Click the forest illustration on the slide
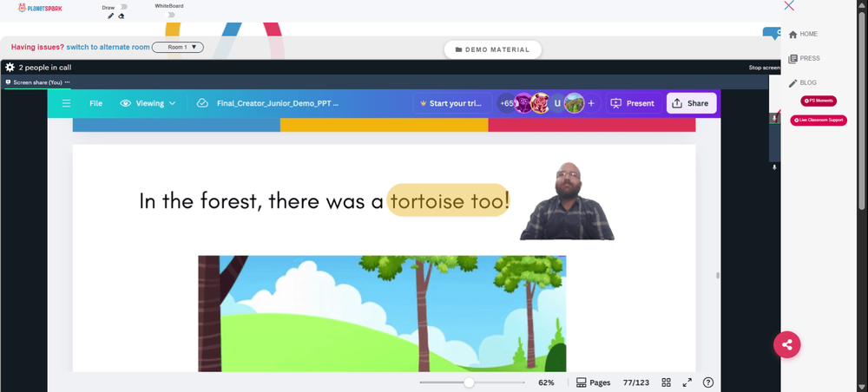 tap(382, 313)
